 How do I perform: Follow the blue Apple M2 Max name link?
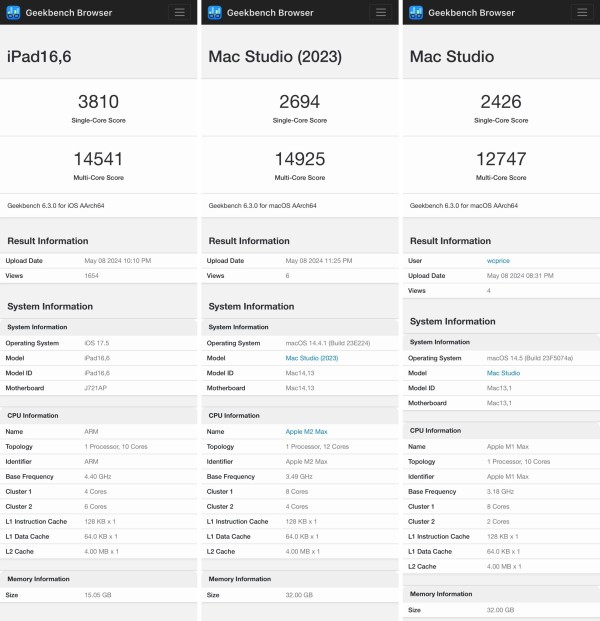point(306,431)
